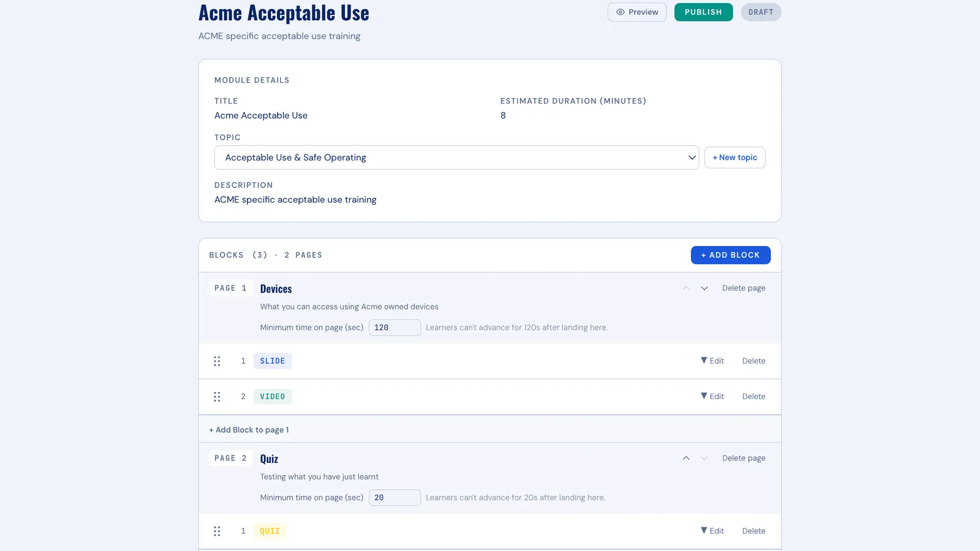Click the module description under DESCRIPTION label
Screen dimensions: 980x551
tap(295, 200)
